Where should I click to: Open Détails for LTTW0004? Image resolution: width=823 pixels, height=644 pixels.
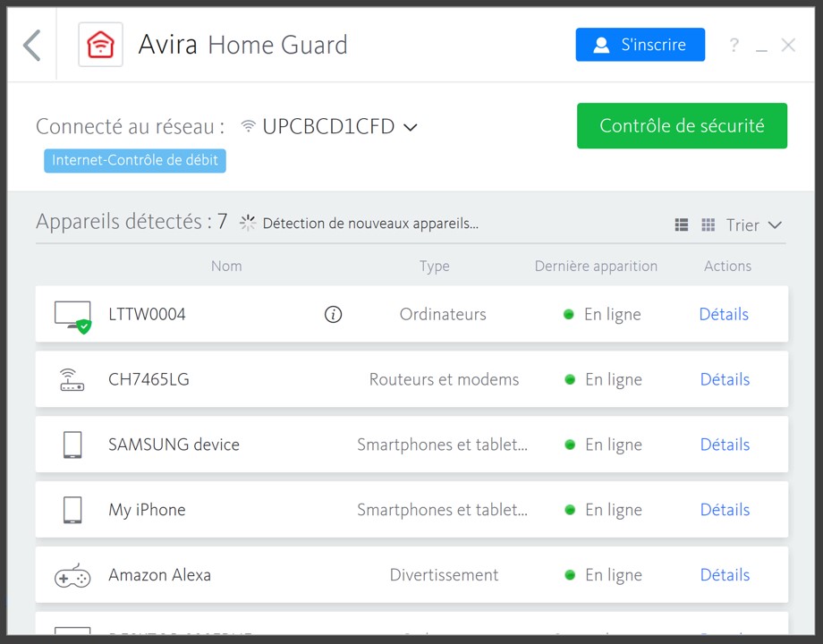724,314
